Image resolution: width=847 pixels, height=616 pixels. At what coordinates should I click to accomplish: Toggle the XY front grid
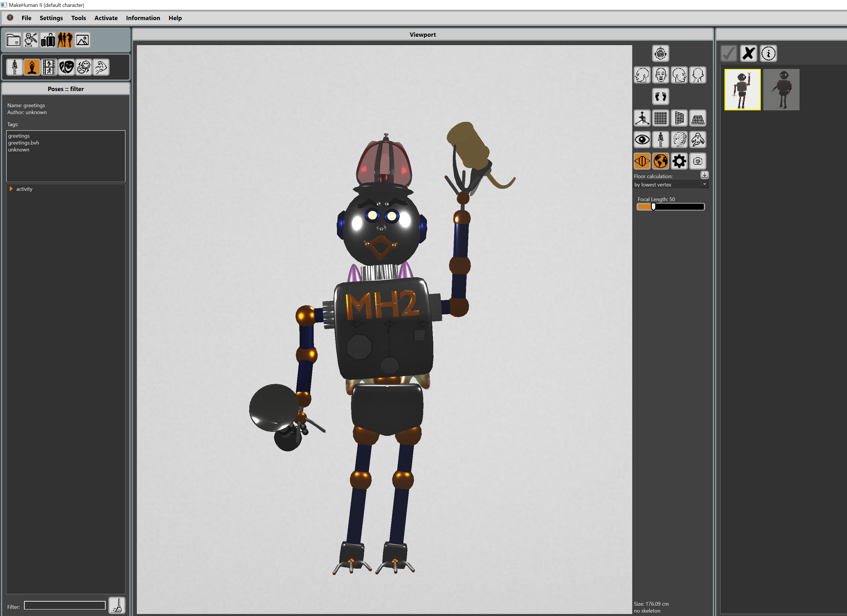[660, 118]
